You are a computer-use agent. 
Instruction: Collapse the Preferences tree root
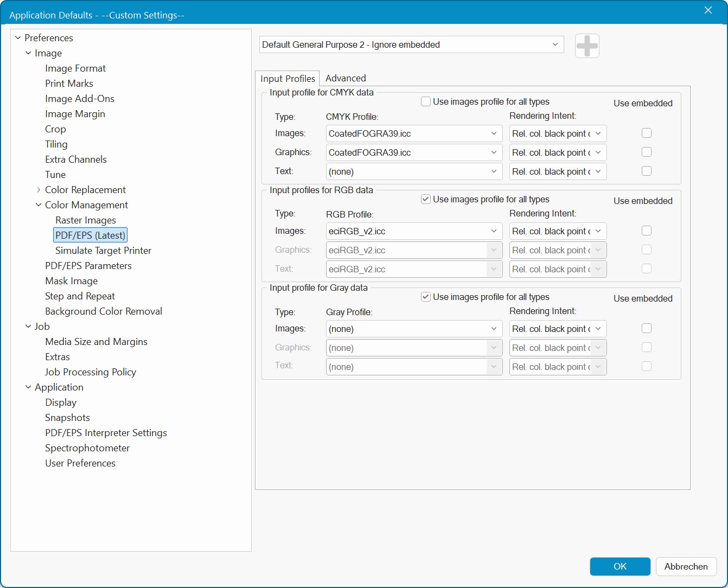pos(18,38)
